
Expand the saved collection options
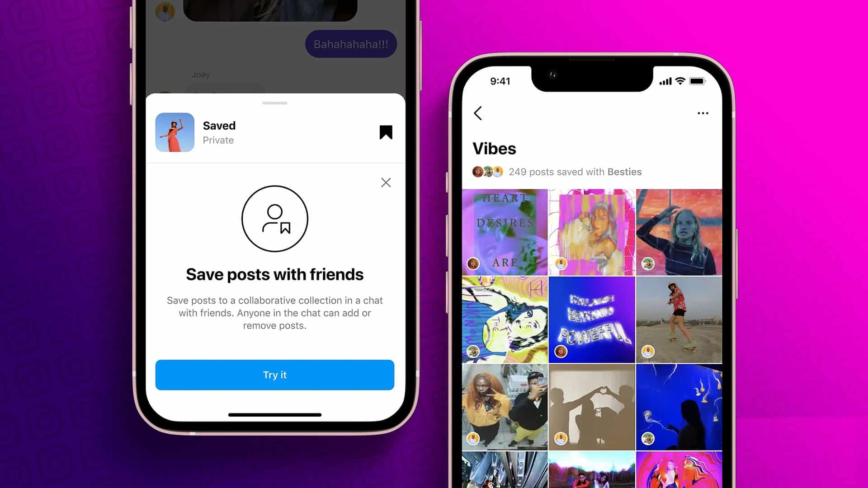702,113
